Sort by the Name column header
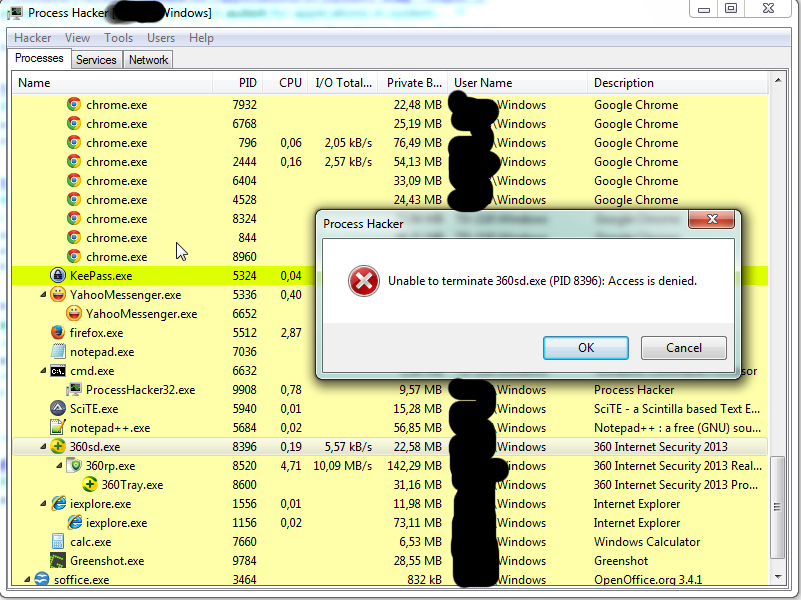801x600 pixels. coord(112,83)
